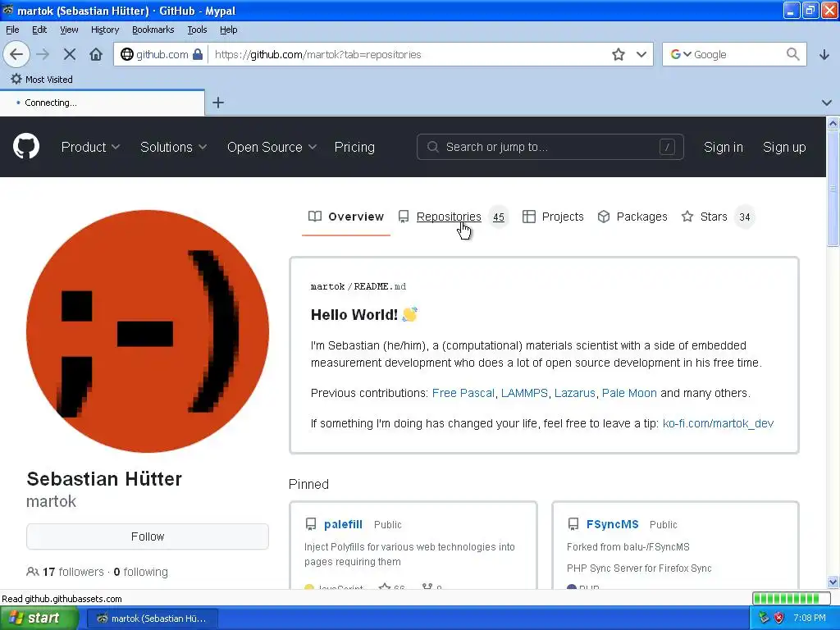840x630 pixels.
Task: Click the 7:08 PM system clock
Action: point(810,618)
